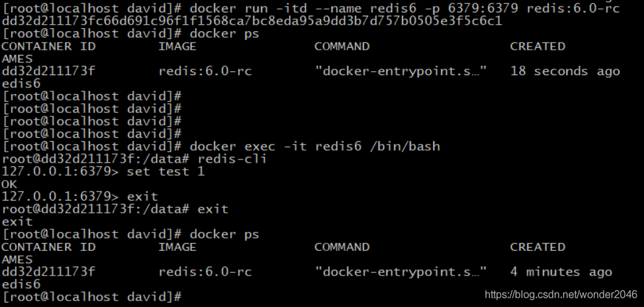Click the blog.csdn.net watermark link
This screenshot has height=307, width=644.
(x=560, y=294)
